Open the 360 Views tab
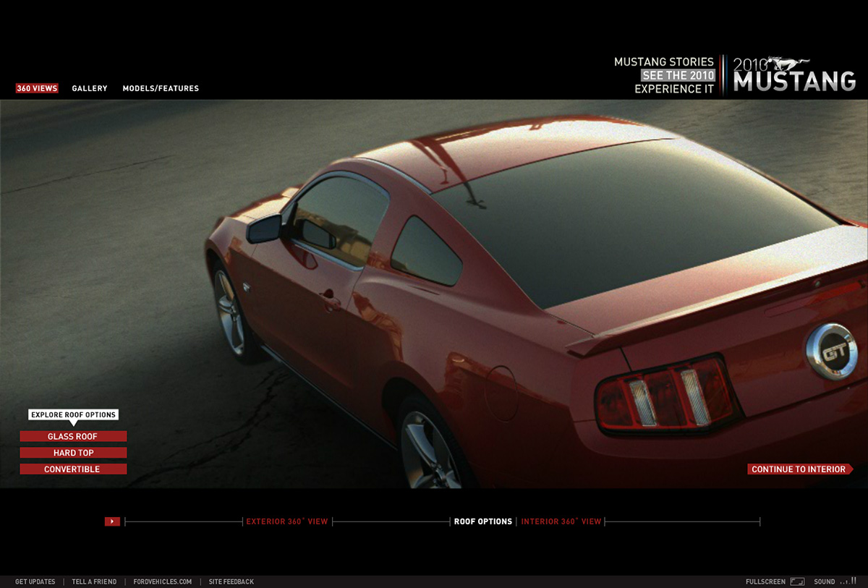The image size is (868, 588). click(37, 88)
